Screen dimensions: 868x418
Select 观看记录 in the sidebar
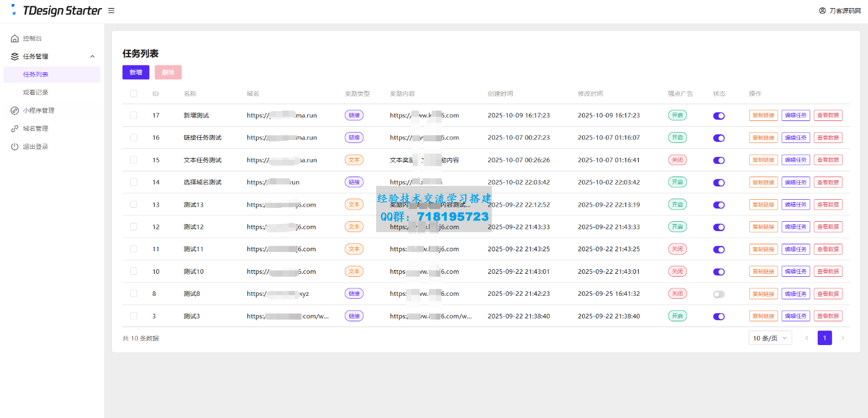click(36, 93)
